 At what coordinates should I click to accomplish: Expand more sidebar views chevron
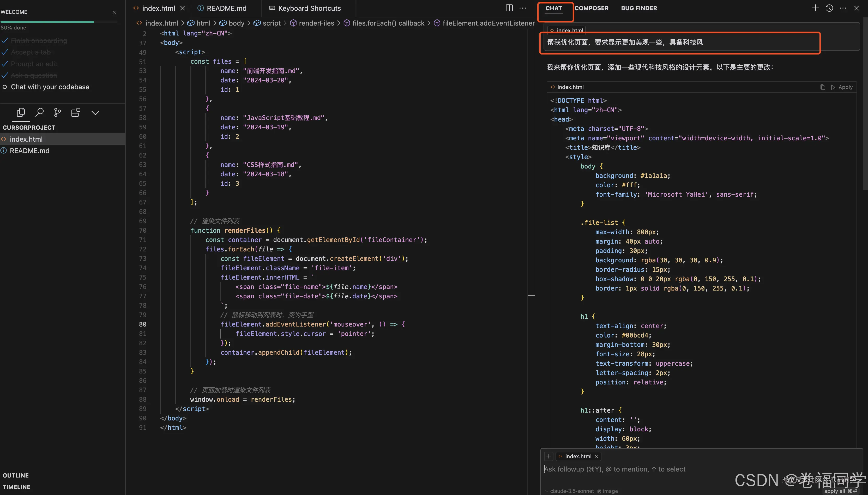95,112
